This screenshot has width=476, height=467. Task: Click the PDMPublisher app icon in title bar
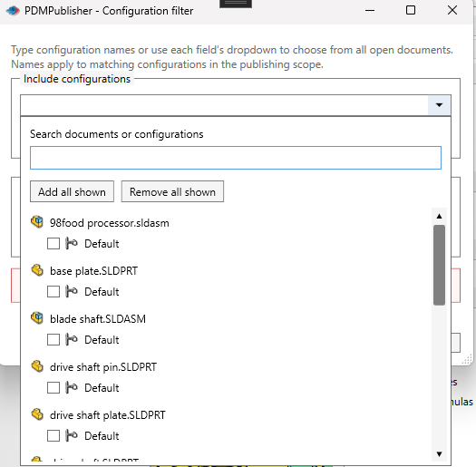(x=13, y=11)
